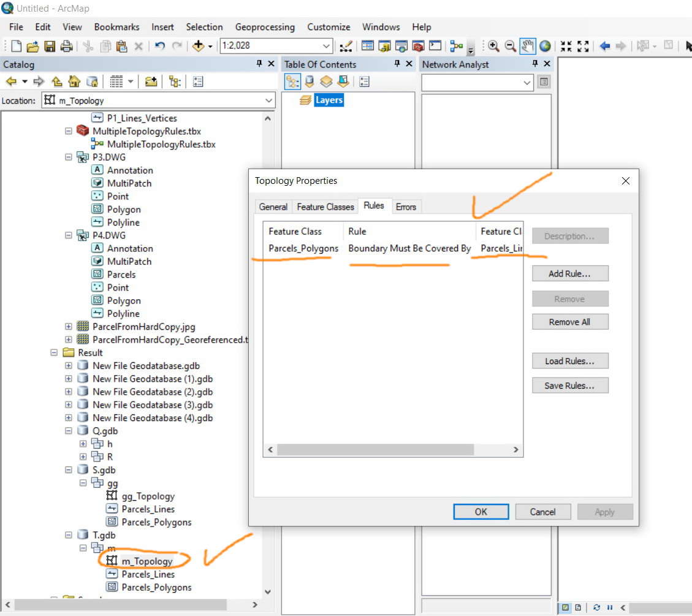Paste from clipboard in Standard toolbar
The image size is (692, 616).
click(122, 46)
